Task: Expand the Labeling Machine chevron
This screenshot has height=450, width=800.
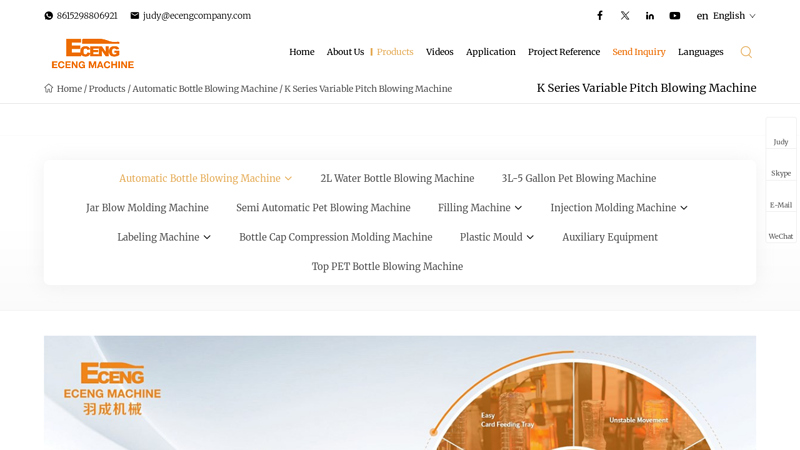Action: pos(207,237)
